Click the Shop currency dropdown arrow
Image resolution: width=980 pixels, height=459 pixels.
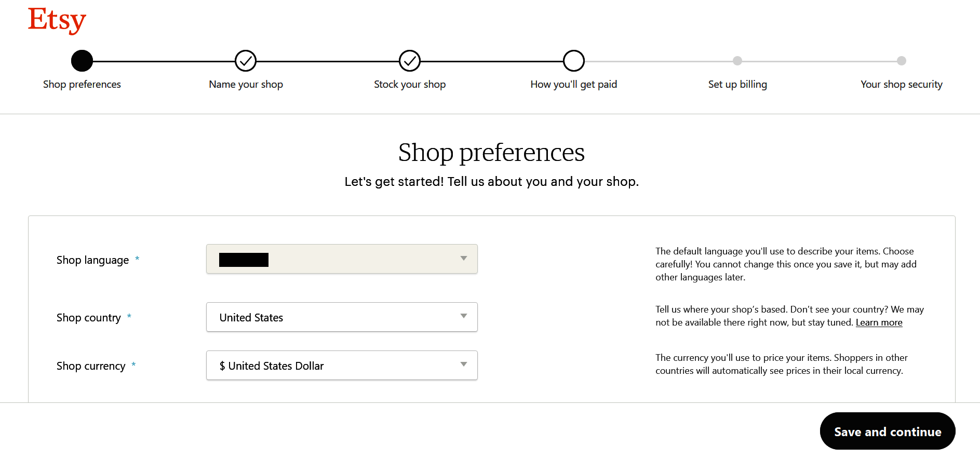pos(464,365)
